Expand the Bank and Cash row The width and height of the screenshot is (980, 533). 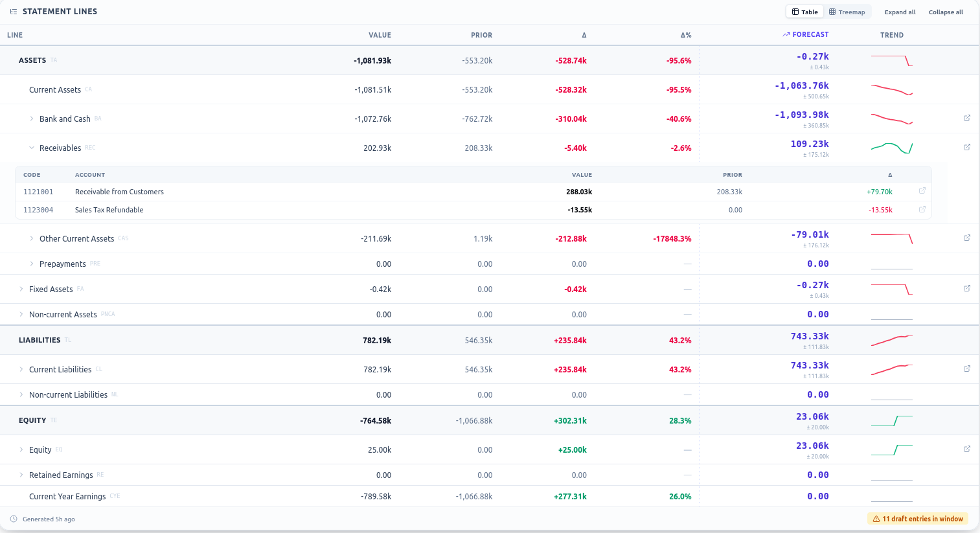32,119
